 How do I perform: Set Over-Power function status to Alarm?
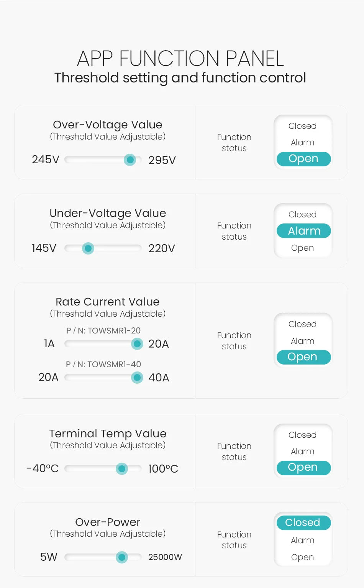302,540
